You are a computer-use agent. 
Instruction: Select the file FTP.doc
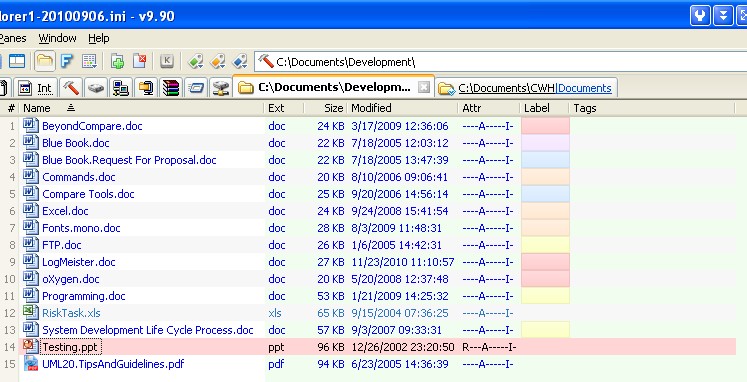(61, 245)
